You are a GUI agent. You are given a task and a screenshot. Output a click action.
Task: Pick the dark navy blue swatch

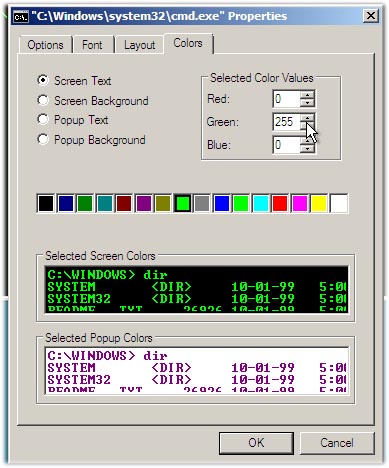coord(65,203)
